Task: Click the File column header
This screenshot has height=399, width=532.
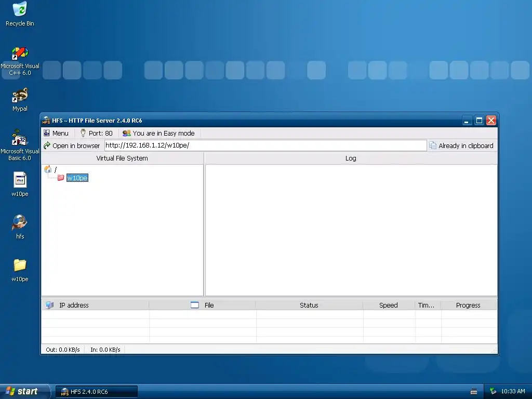Action: pos(203,305)
